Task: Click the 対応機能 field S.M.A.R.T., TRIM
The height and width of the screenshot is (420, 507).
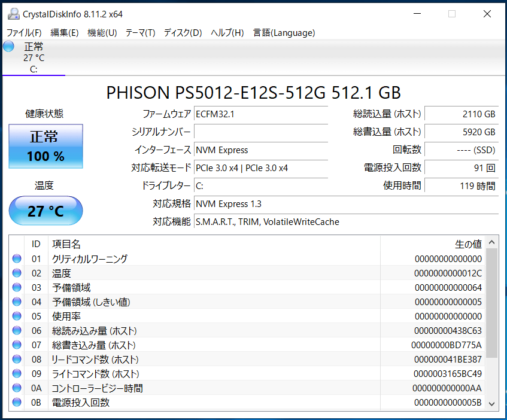Action: (x=347, y=221)
